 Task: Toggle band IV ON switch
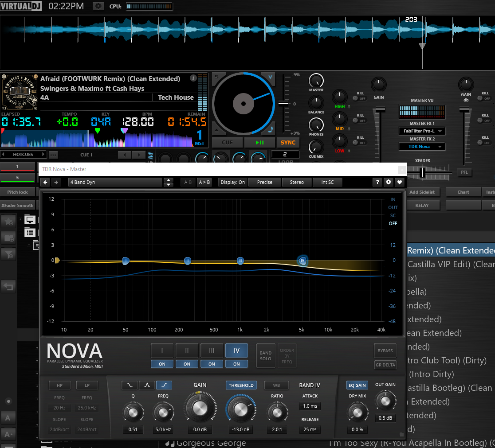point(236,364)
